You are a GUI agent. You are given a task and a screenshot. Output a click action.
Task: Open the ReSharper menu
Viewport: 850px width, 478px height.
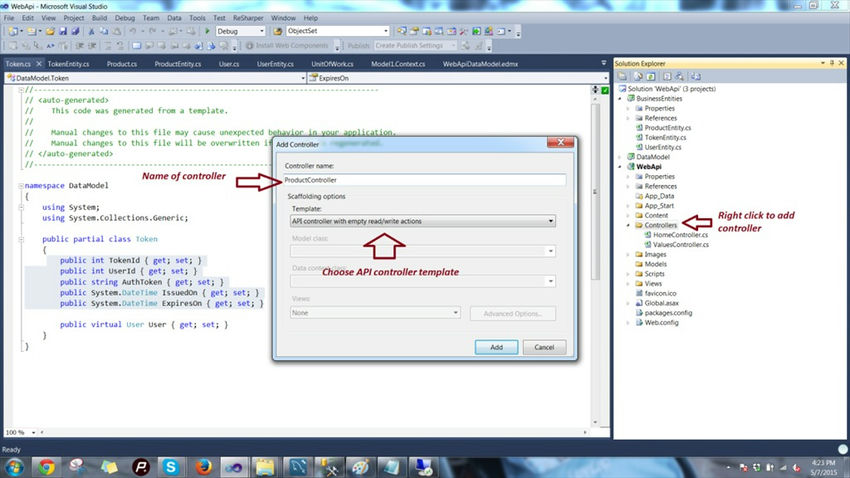coord(248,18)
